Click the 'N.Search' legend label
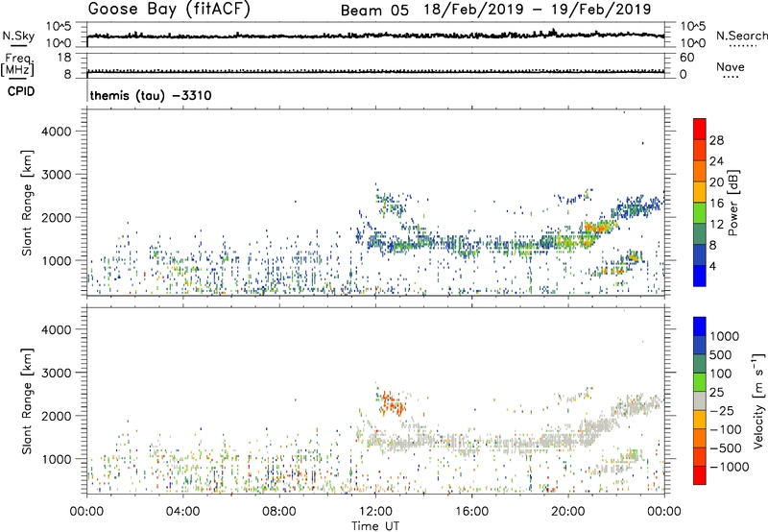Viewport: 768px width, 532px height. pos(741,36)
